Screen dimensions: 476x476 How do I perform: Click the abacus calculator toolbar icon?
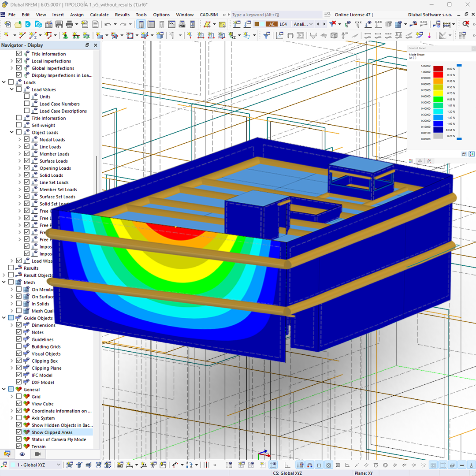pyautogui.click(x=447, y=24)
